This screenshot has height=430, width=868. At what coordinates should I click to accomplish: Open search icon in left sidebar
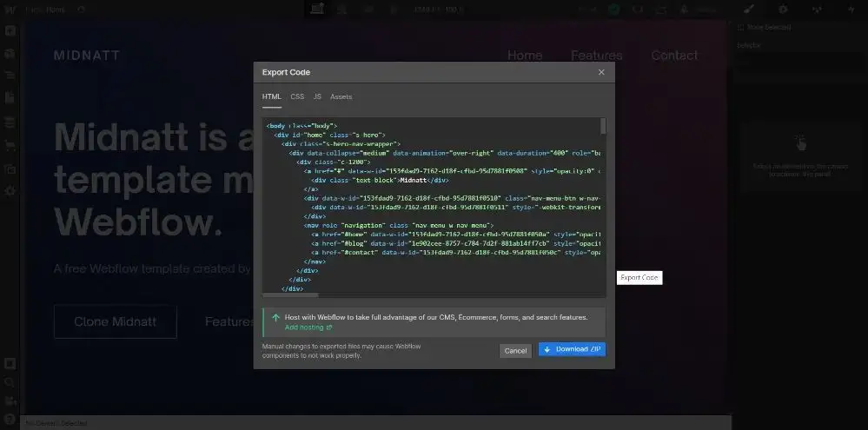(x=10, y=382)
